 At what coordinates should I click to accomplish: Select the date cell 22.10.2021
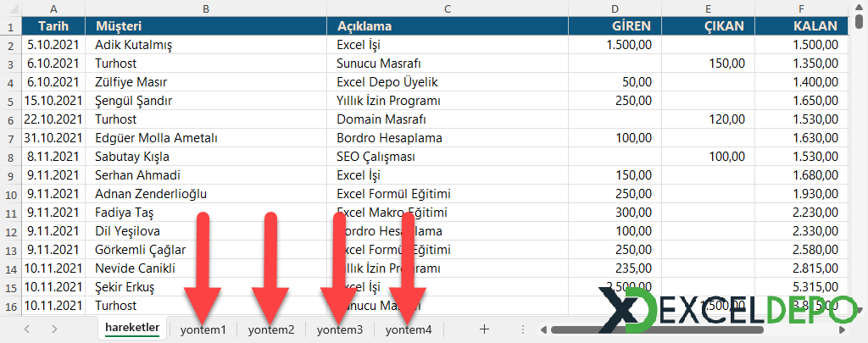(x=54, y=119)
